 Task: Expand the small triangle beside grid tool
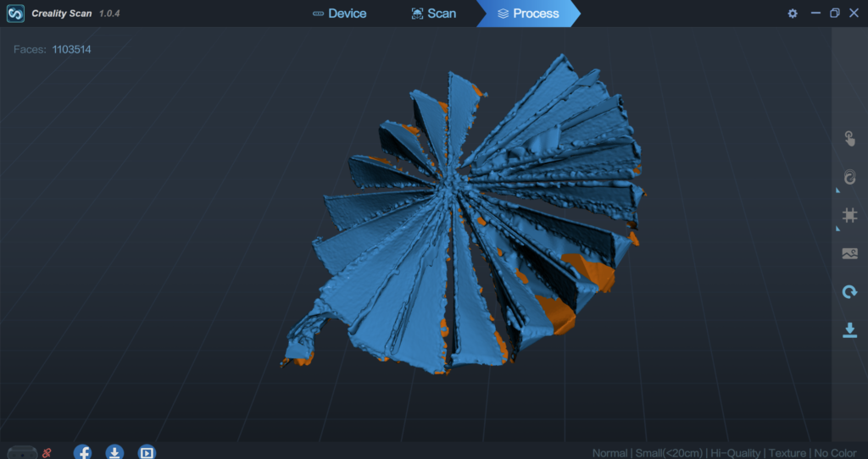point(838,229)
